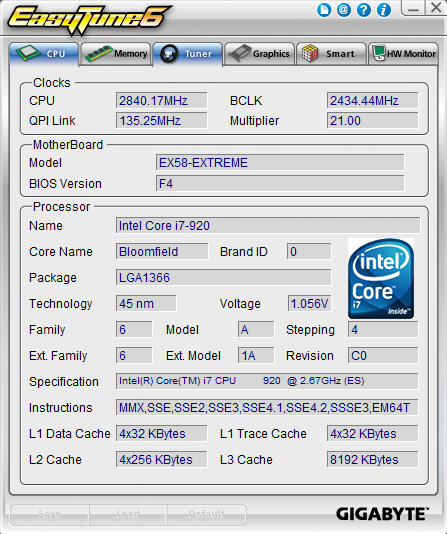Click the processor name Intel Core i7-920

tap(268, 225)
